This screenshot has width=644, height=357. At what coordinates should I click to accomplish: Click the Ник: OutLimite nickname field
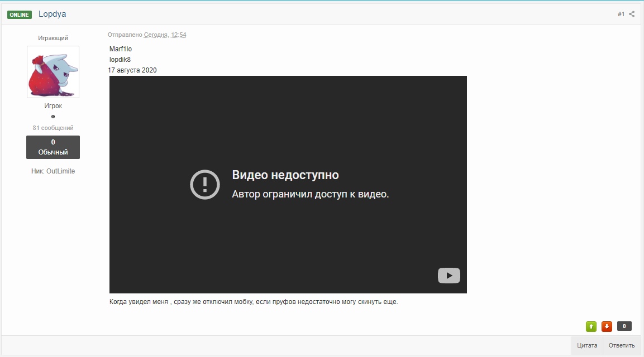pyautogui.click(x=53, y=171)
